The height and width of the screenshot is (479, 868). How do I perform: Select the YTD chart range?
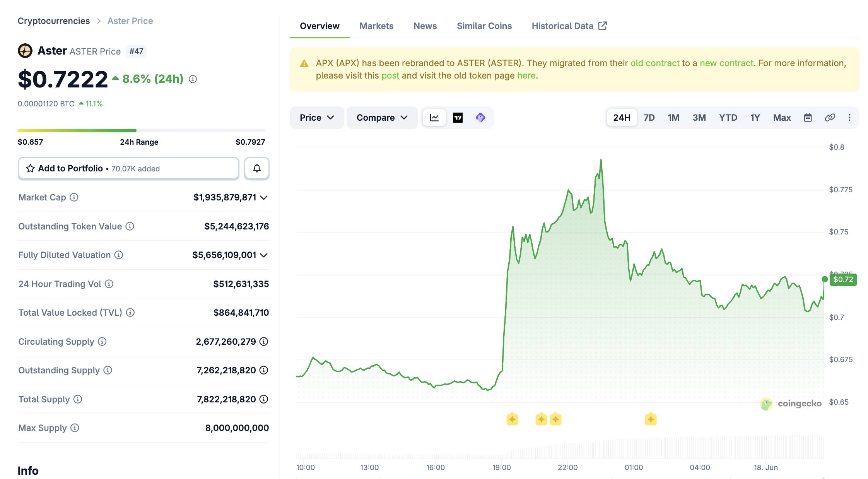(728, 118)
